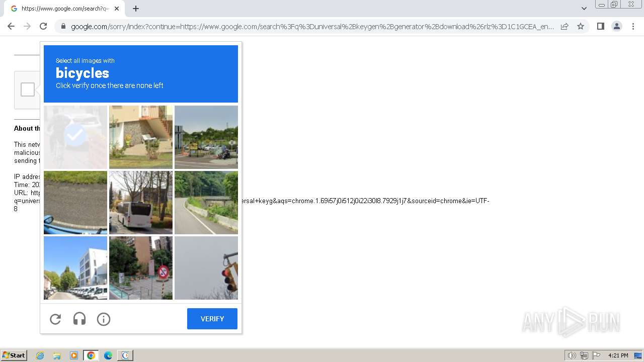Image resolution: width=644 pixels, height=362 pixels.
Task: Open Microsoft Edge from taskbar
Action: point(108,355)
